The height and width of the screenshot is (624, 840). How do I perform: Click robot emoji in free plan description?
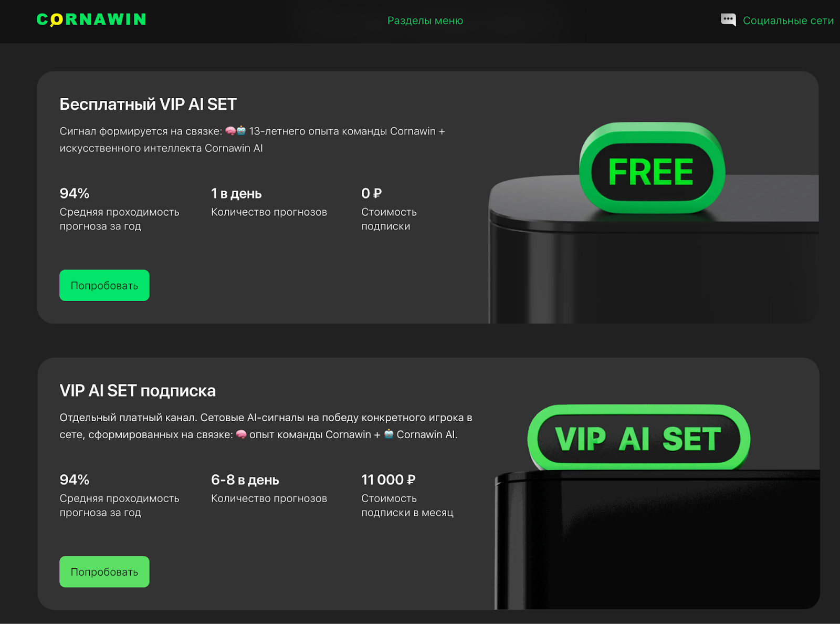tap(241, 131)
